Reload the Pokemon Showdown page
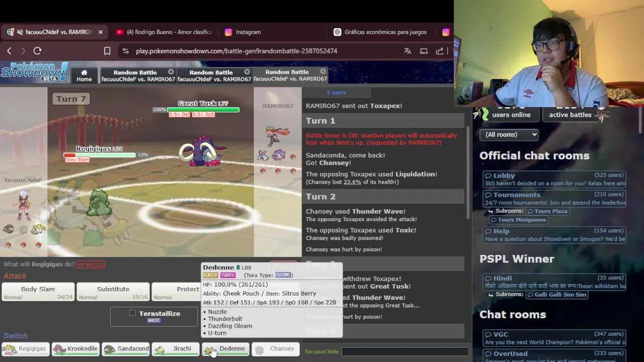644x362 pixels. point(37,51)
